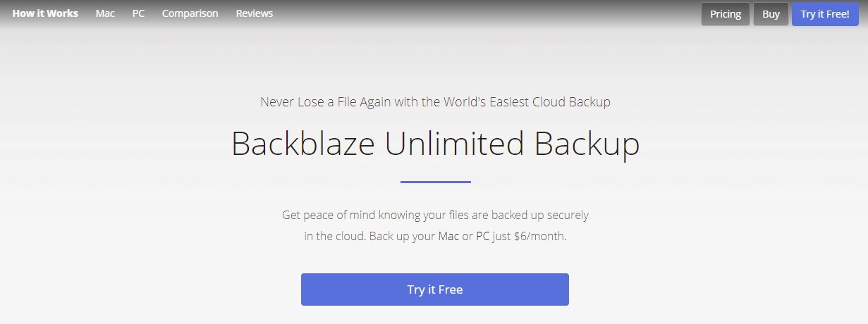Click the word "securely" in the description
This screenshot has height=324, width=868.
click(565, 214)
